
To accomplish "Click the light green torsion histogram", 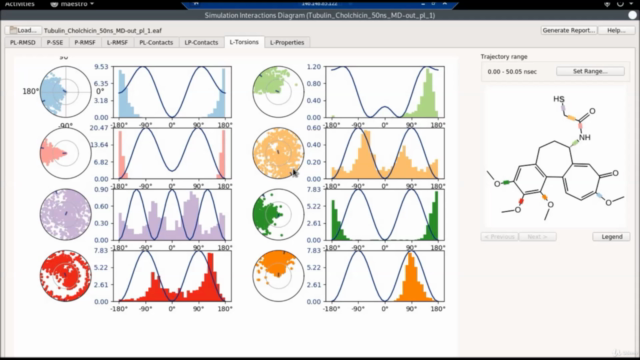I will point(385,92).
